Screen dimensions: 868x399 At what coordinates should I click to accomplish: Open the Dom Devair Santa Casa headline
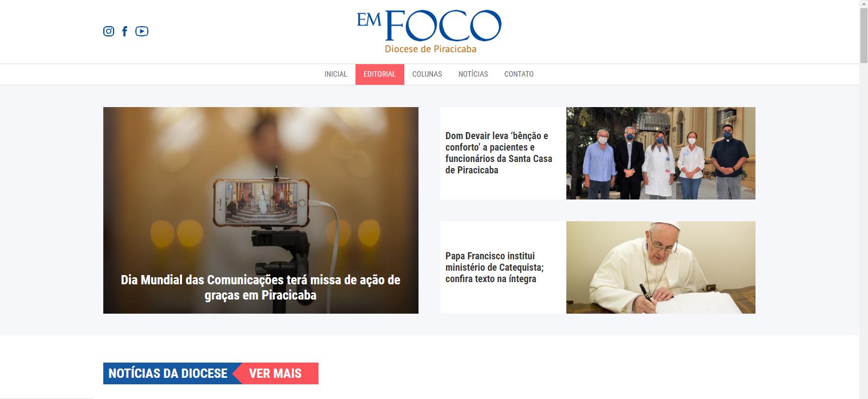499,153
